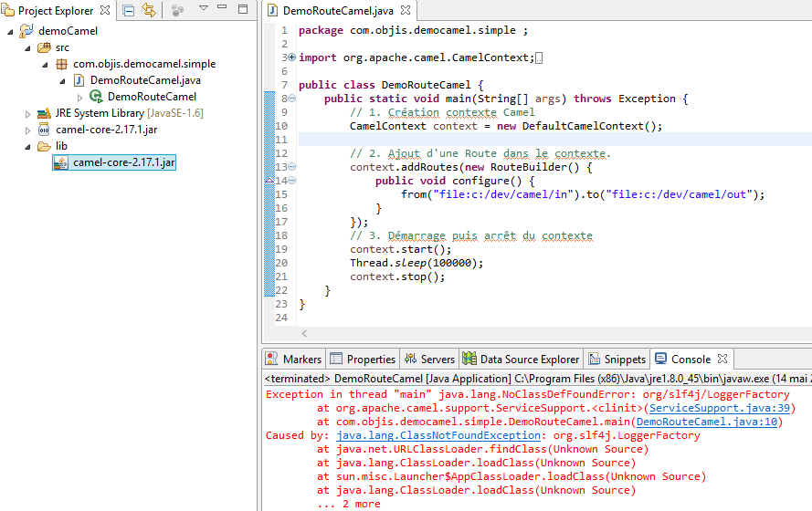The image size is (812, 511).
Task: Click Collapse All icon in Project Explorer
Action: [129, 10]
